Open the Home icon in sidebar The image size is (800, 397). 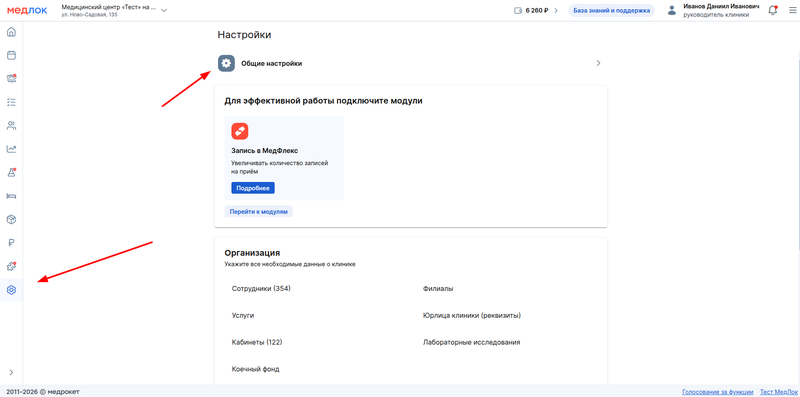point(11,32)
